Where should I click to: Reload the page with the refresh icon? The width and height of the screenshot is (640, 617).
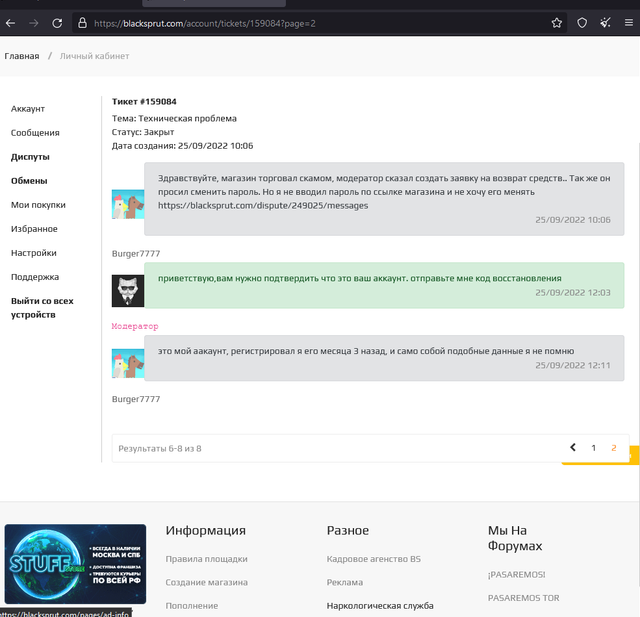click(57, 23)
